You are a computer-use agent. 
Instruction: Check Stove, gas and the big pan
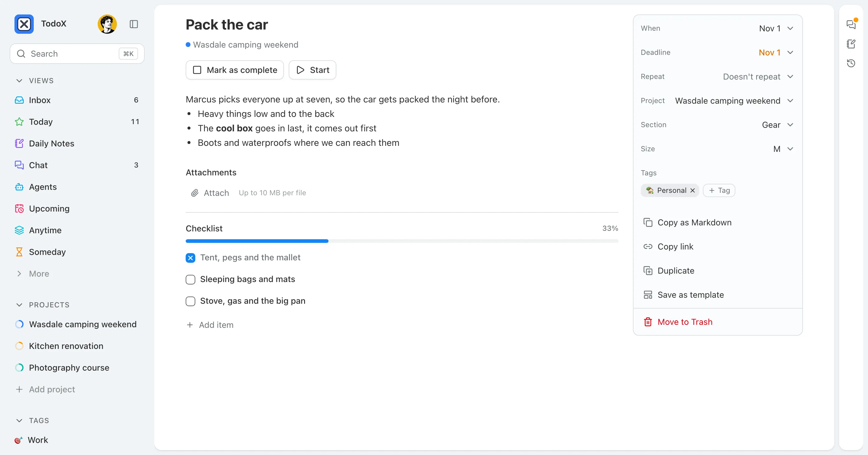[190, 301]
